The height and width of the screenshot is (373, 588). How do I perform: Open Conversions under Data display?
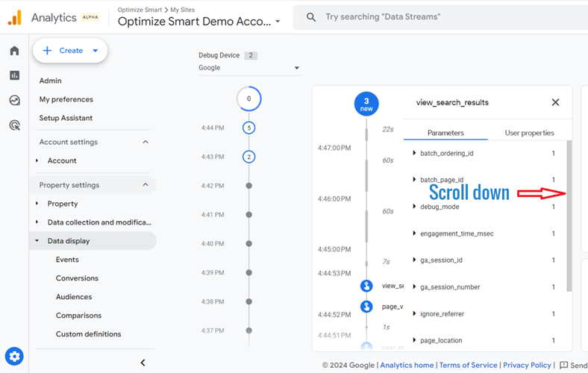(77, 278)
